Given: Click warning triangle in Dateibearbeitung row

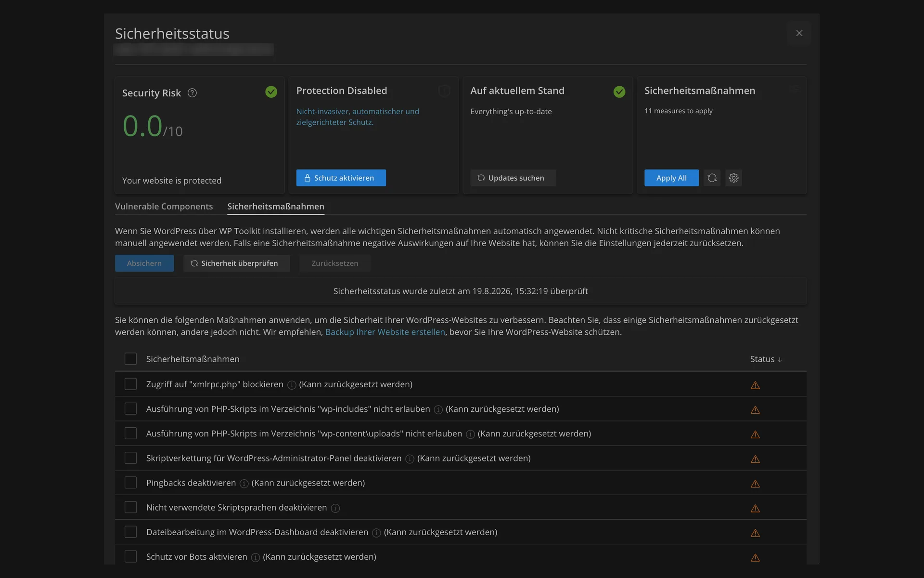Looking at the screenshot, I should point(755,533).
